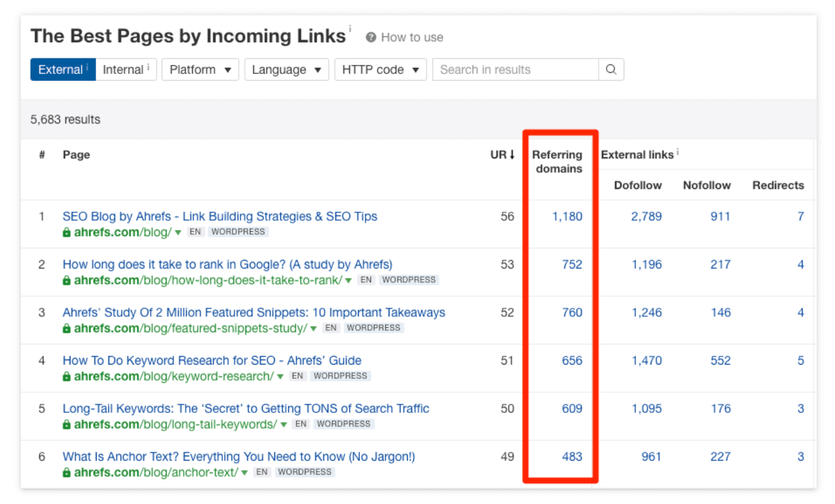This screenshot has height=504, width=835.
Task: Click the WORDPRESS tag in the anchor-text row
Action: tap(305, 472)
